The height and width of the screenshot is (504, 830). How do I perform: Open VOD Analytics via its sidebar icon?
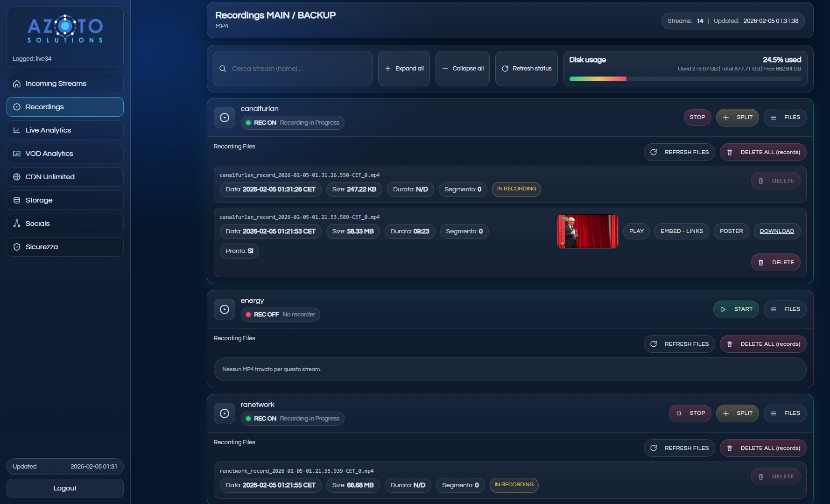16,153
